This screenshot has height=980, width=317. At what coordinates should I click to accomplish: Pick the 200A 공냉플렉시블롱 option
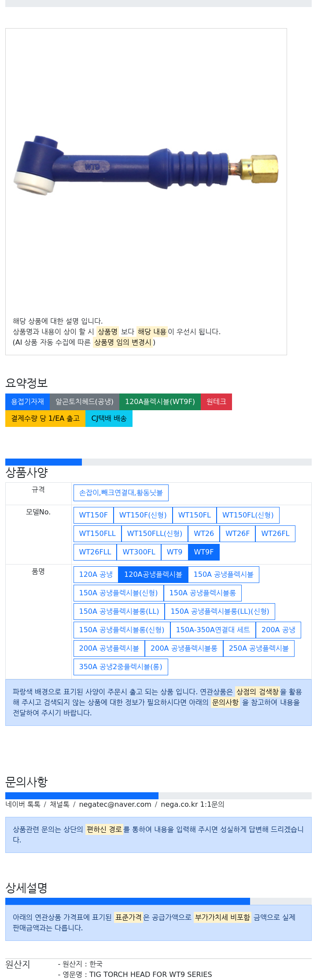(x=184, y=648)
